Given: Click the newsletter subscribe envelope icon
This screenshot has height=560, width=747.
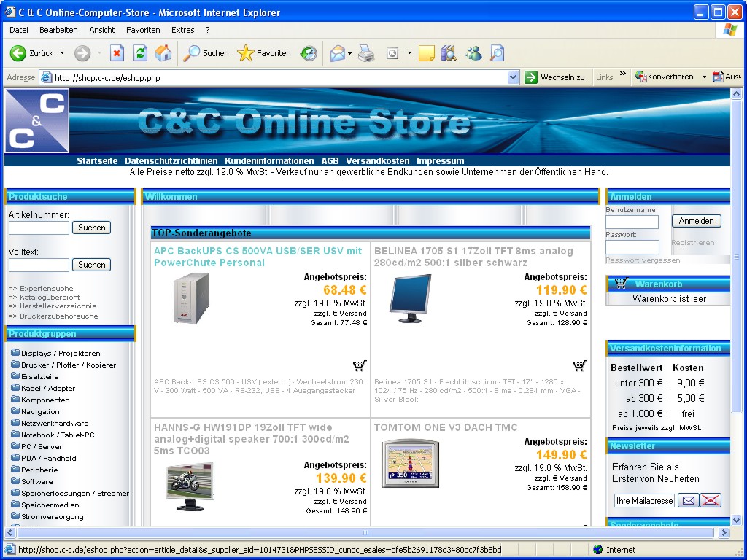Looking at the screenshot, I should pos(689,500).
